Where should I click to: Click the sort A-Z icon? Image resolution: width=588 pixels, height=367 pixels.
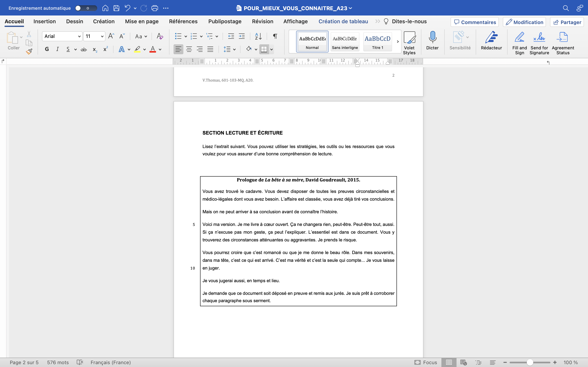(x=258, y=36)
